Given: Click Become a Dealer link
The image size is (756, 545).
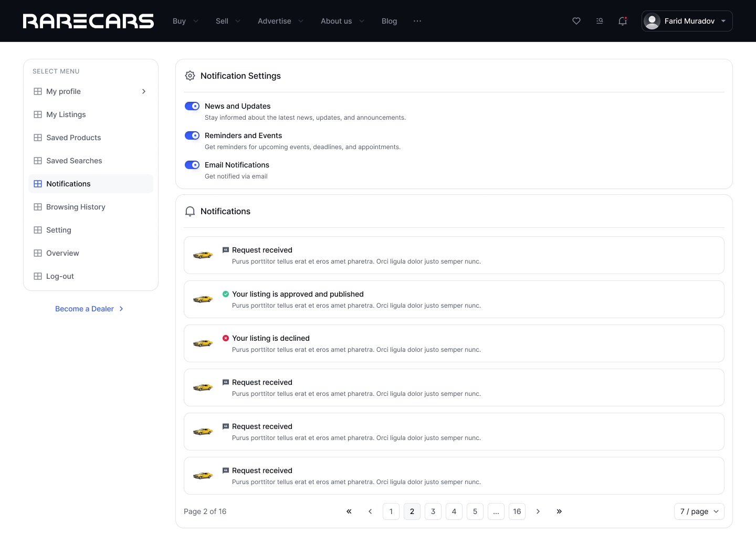Looking at the screenshot, I should click(x=89, y=309).
